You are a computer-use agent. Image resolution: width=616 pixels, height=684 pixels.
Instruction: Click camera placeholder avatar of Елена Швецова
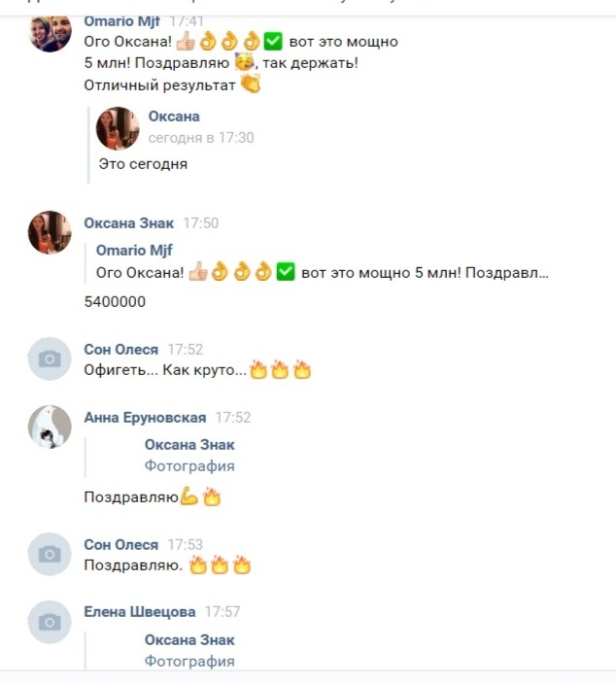tap(50, 622)
